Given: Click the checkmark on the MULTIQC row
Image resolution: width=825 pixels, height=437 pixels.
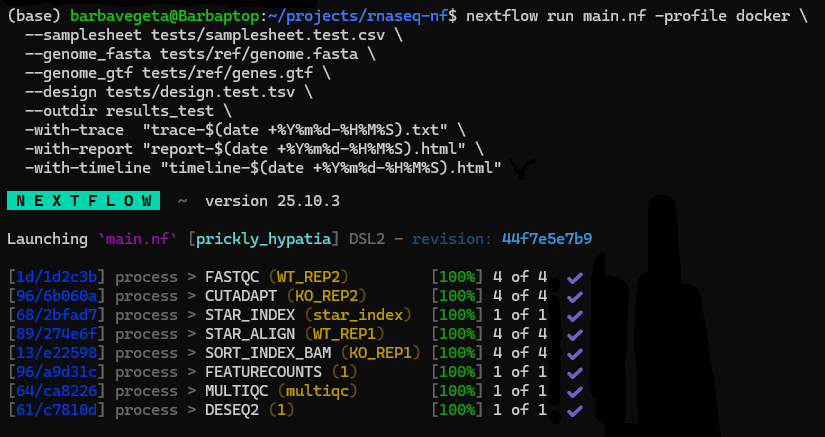Looking at the screenshot, I should tap(575, 391).
